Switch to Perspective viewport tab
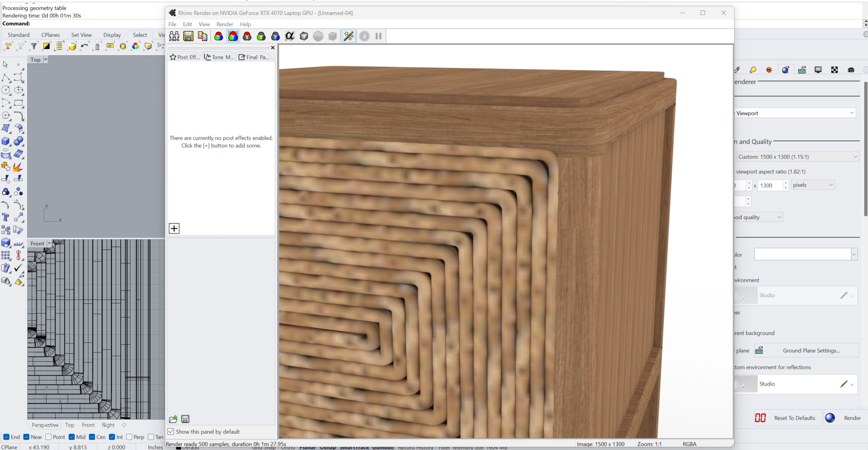 [45, 425]
